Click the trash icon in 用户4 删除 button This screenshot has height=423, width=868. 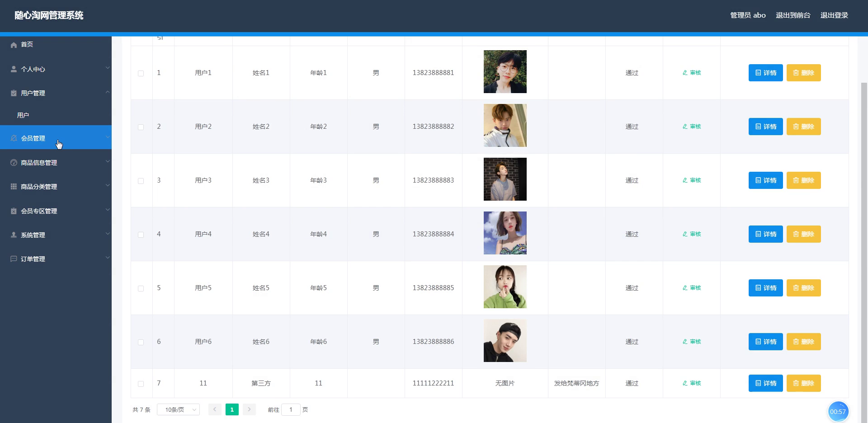point(796,234)
